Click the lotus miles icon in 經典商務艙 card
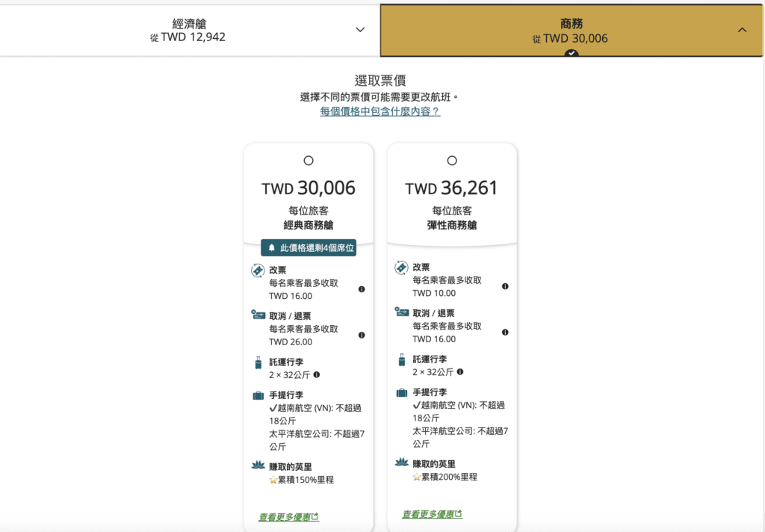The width and height of the screenshot is (765, 532). coord(258,465)
